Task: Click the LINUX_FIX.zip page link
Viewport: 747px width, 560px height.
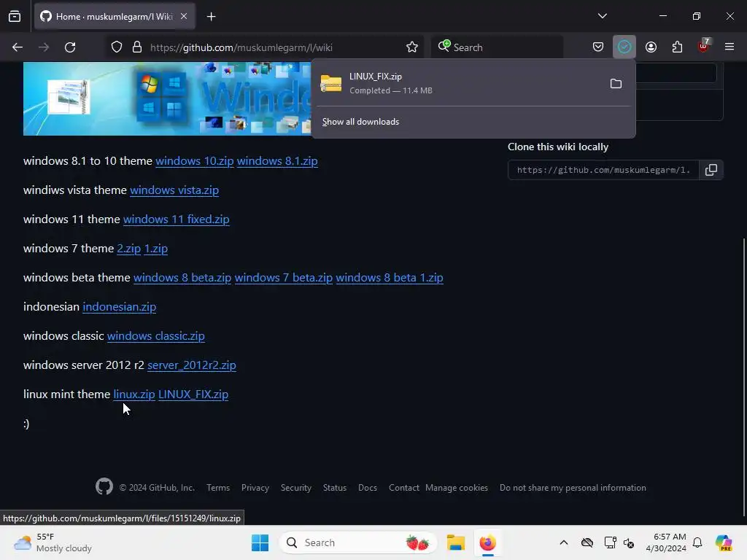Action: [x=193, y=394]
